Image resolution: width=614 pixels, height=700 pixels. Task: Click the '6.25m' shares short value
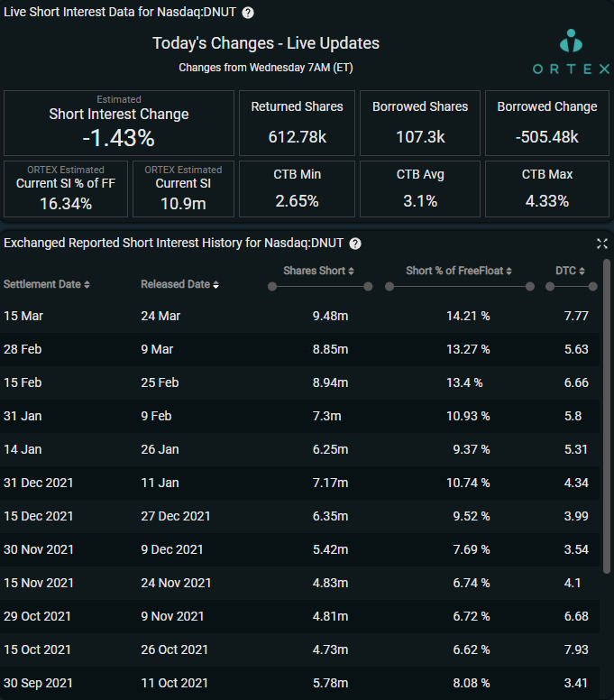click(x=330, y=449)
